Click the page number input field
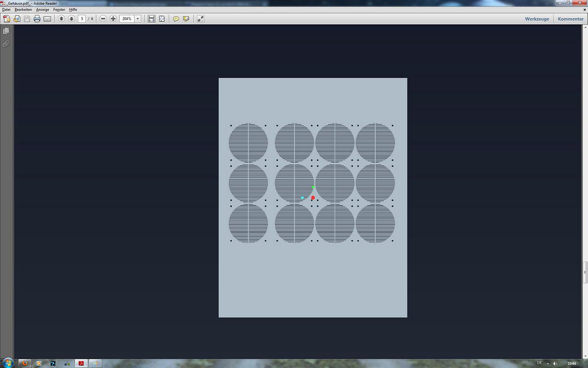The height and width of the screenshot is (368, 588). (x=82, y=19)
